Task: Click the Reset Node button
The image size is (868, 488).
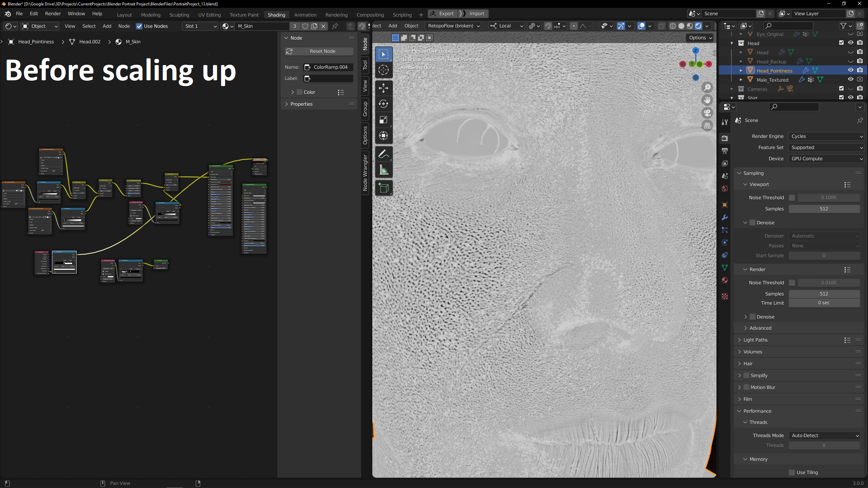Action: click(x=319, y=51)
